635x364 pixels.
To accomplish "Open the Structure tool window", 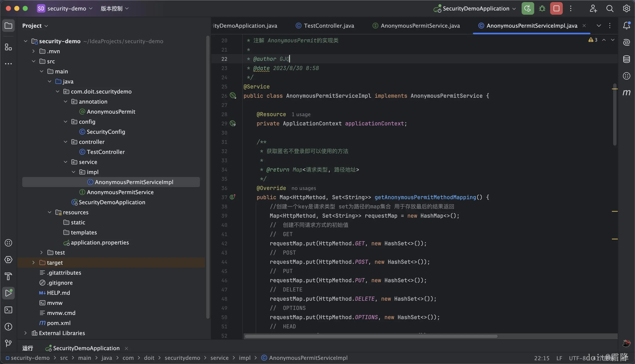I will pyautogui.click(x=8, y=47).
